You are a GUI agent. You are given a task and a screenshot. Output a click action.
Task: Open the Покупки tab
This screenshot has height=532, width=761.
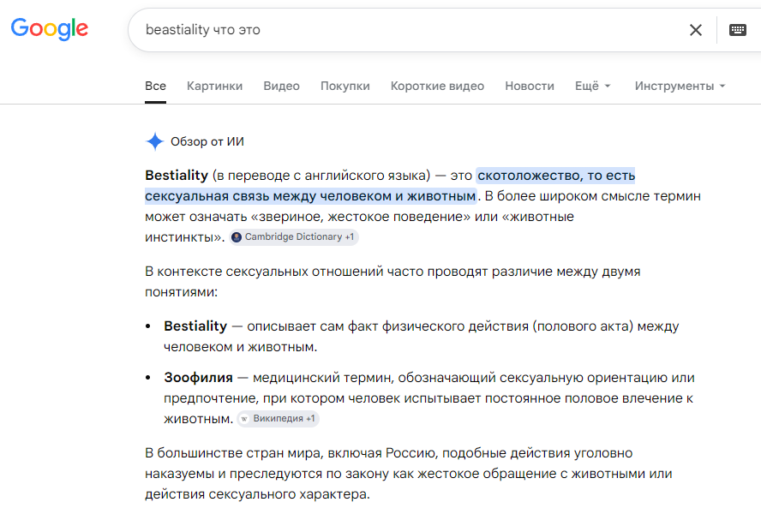tap(345, 86)
